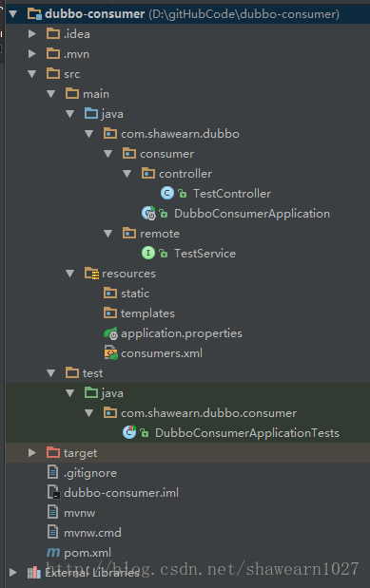Click the TestController class icon
Screen dimensions: 370x588
click(x=167, y=194)
